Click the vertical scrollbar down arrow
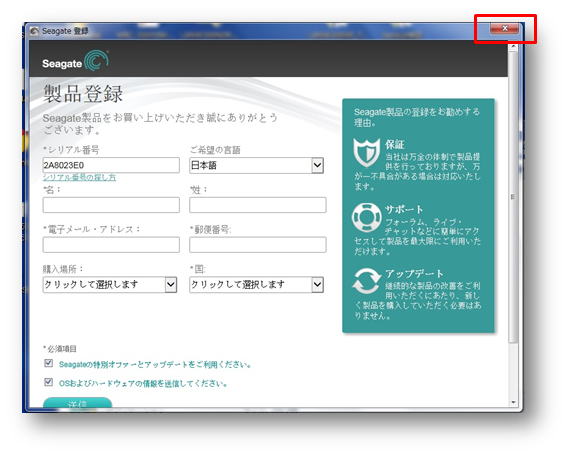 coord(513,403)
